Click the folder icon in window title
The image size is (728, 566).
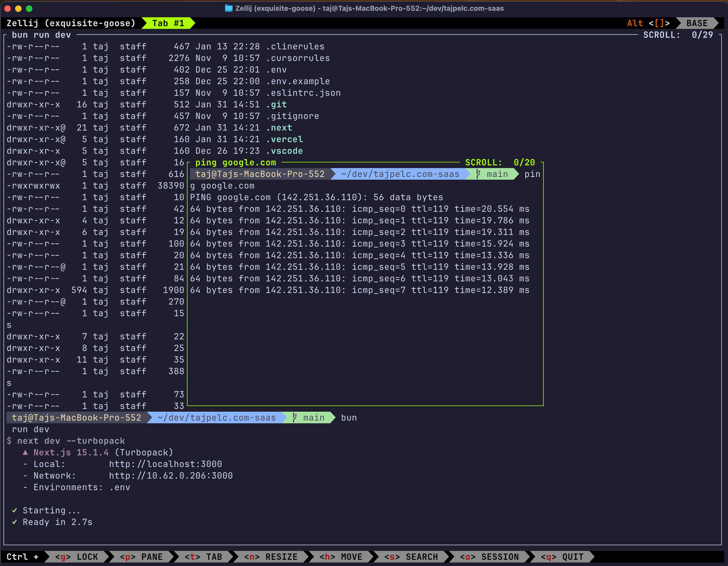(229, 8)
